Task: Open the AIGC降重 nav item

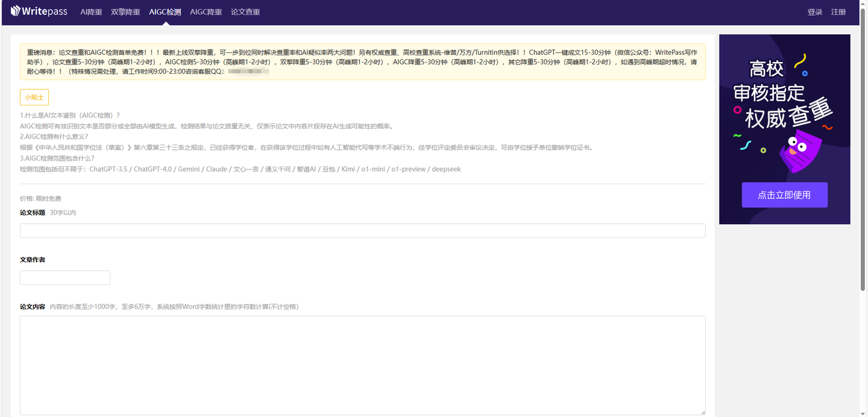Action: pos(206,12)
